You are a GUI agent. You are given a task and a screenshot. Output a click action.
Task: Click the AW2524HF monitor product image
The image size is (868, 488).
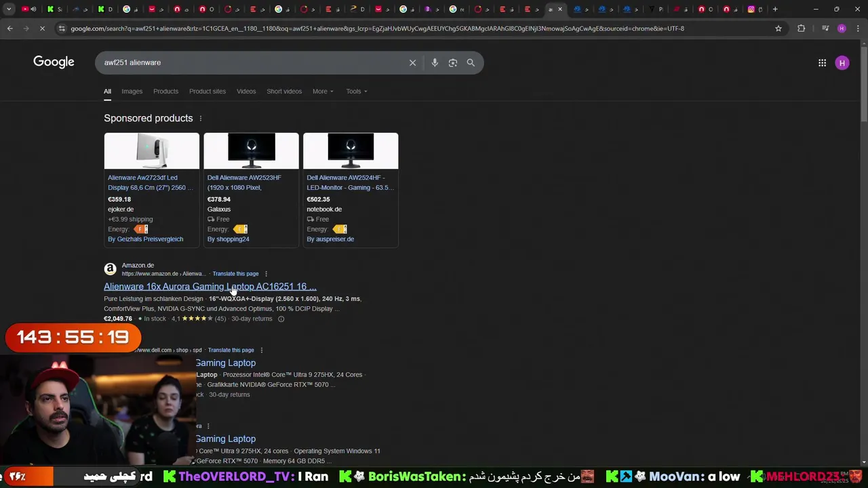[x=351, y=150]
